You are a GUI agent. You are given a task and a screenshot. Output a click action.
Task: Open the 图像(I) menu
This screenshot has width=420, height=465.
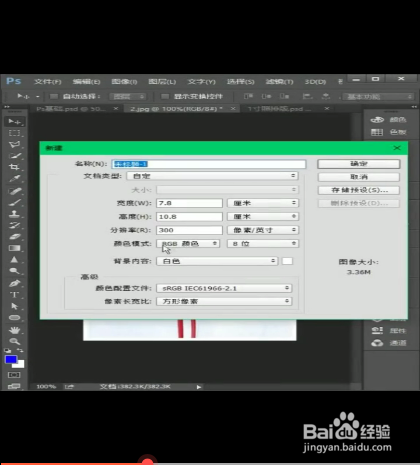tap(124, 82)
